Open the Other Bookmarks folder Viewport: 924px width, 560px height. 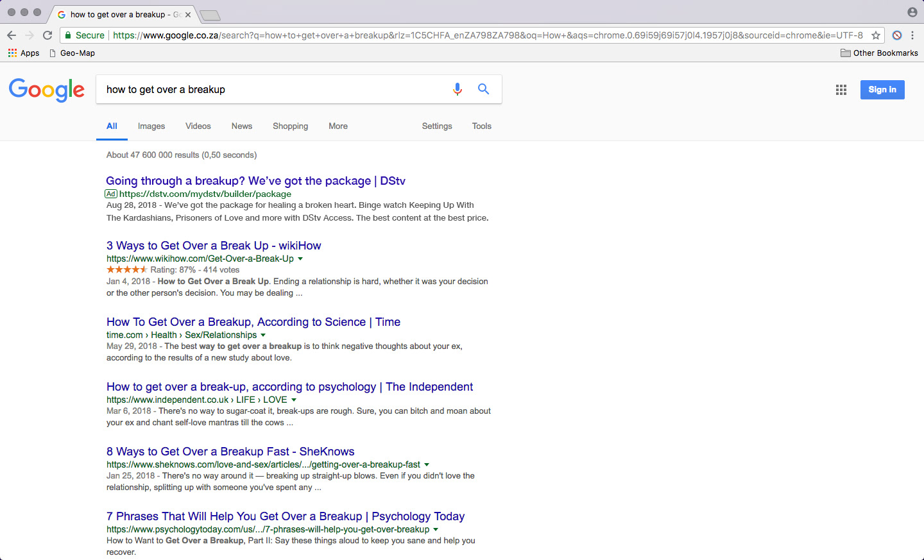[x=879, y=53]
